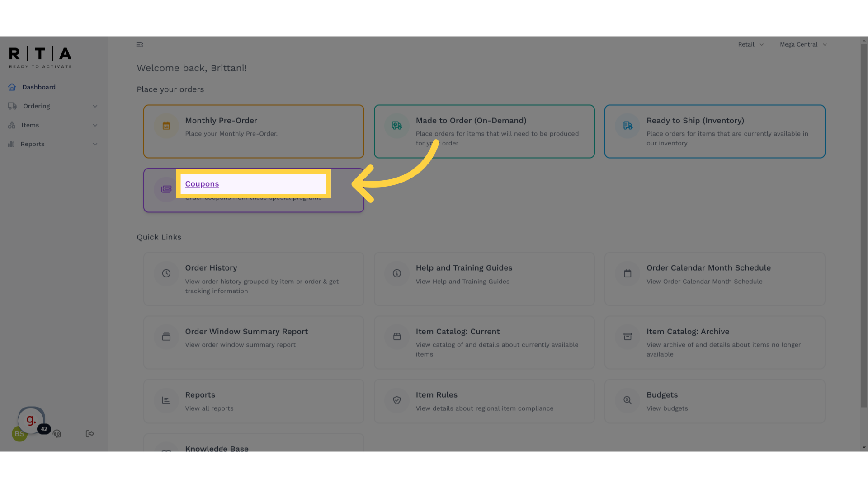Click the Monthly Pre-Order calendar icon
The width and height of the screenshot is (868, 488).
pos(166,126)
